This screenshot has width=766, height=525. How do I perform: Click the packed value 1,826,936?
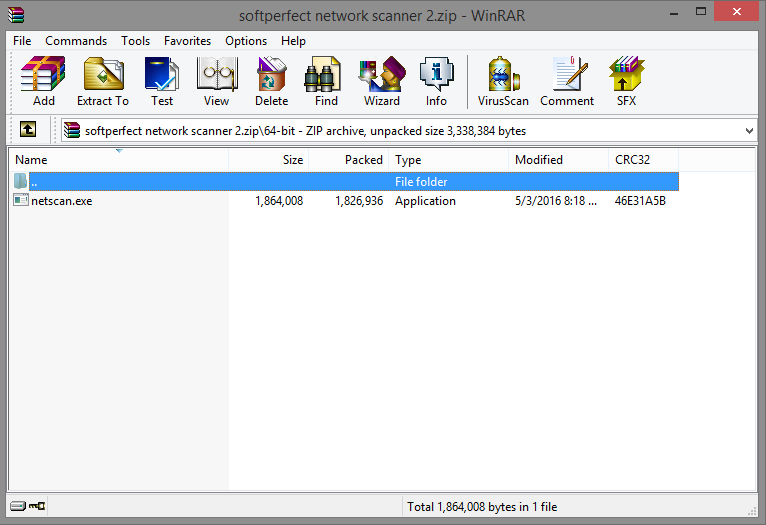359,201
